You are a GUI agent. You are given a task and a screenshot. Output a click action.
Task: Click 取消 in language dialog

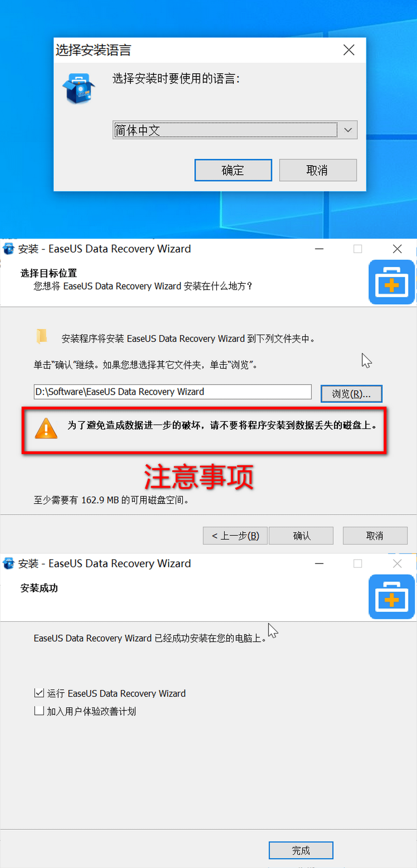point(318,170)
